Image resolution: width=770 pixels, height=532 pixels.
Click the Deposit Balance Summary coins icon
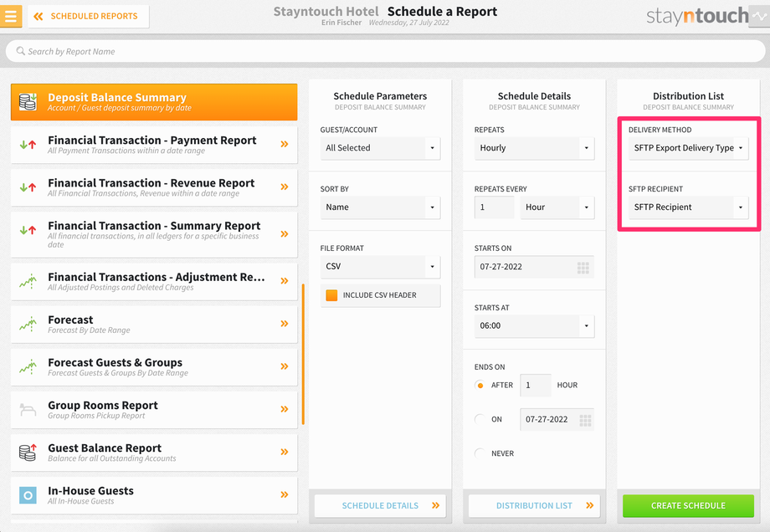pyautogui.click(x=28, y=101)
